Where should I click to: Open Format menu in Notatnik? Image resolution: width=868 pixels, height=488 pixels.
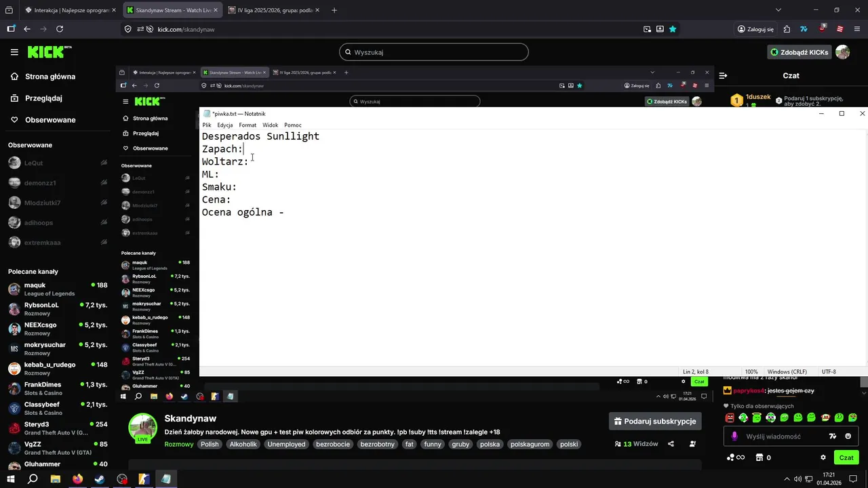click(248, 125)
